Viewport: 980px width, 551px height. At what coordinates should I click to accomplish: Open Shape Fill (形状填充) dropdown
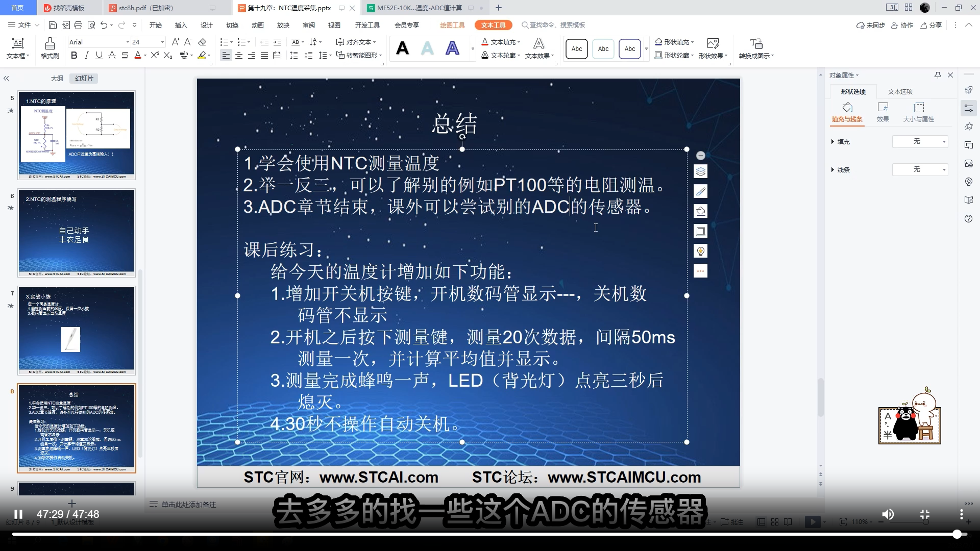pyautogui.click(x=674, y=42)
